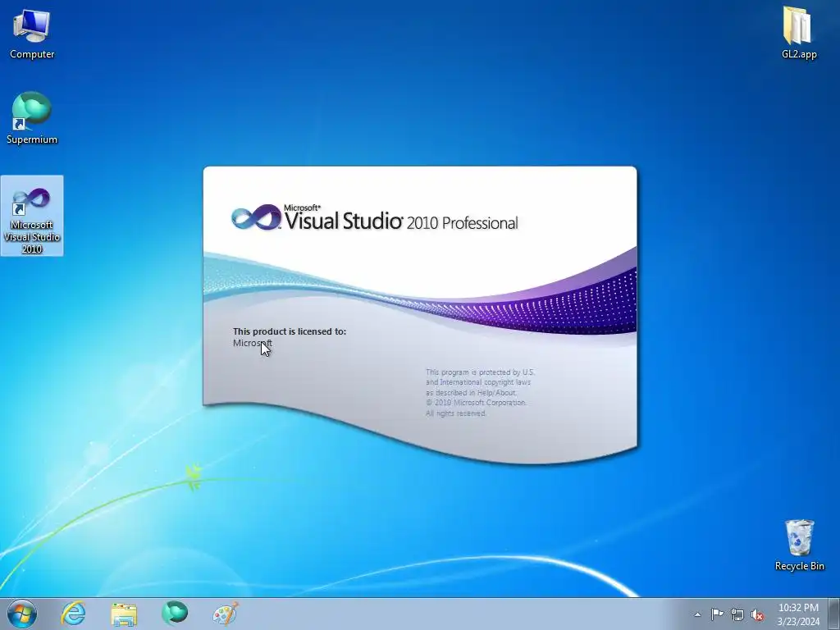Launch Internet Explorer from the taskbar
The width and height of the screenshot is (840, 630).
[x=73, y=614]
